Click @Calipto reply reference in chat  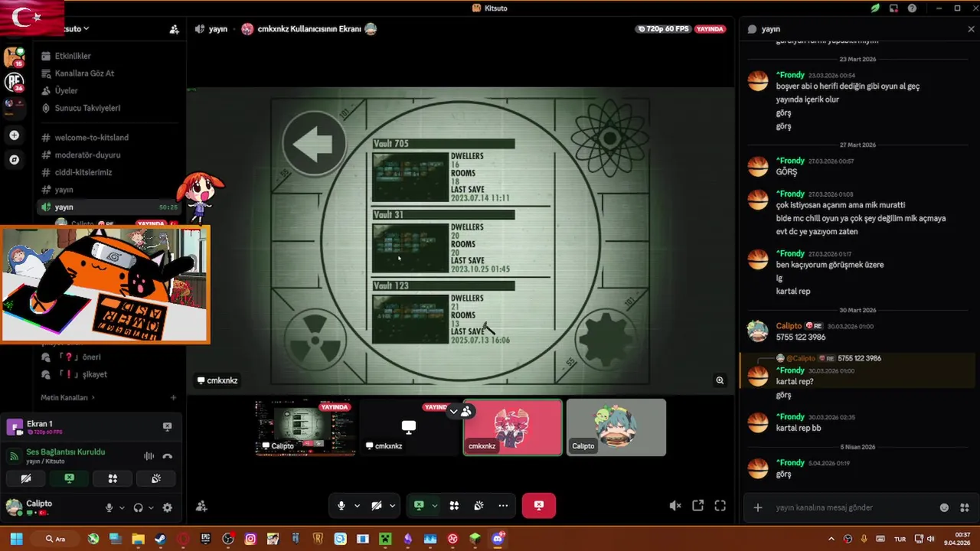801,358
